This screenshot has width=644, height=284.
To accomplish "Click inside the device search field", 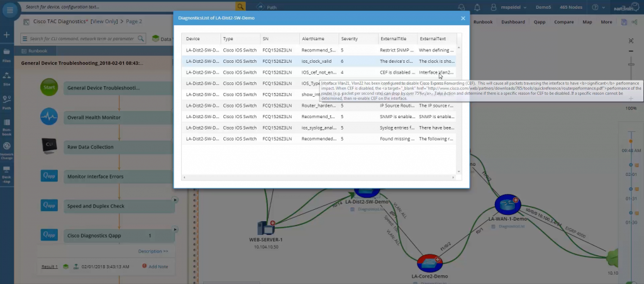I will (130, 6).
